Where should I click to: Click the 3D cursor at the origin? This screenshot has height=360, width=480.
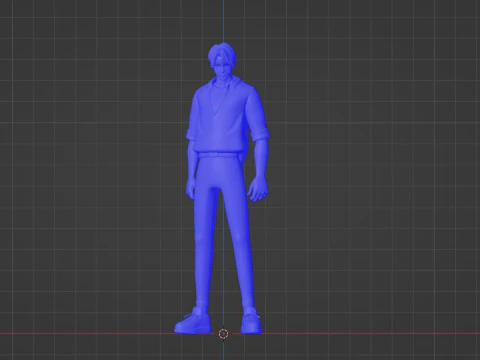pos(223,334)
